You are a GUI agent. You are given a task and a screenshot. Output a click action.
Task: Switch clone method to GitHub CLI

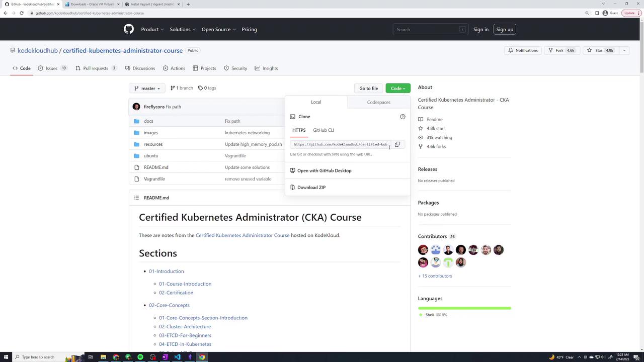(324, 130)
